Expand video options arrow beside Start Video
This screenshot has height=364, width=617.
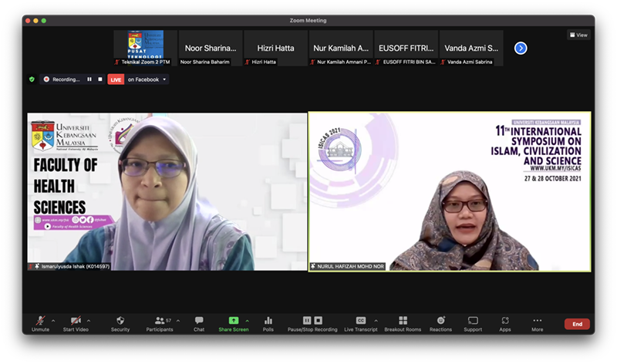89,320
